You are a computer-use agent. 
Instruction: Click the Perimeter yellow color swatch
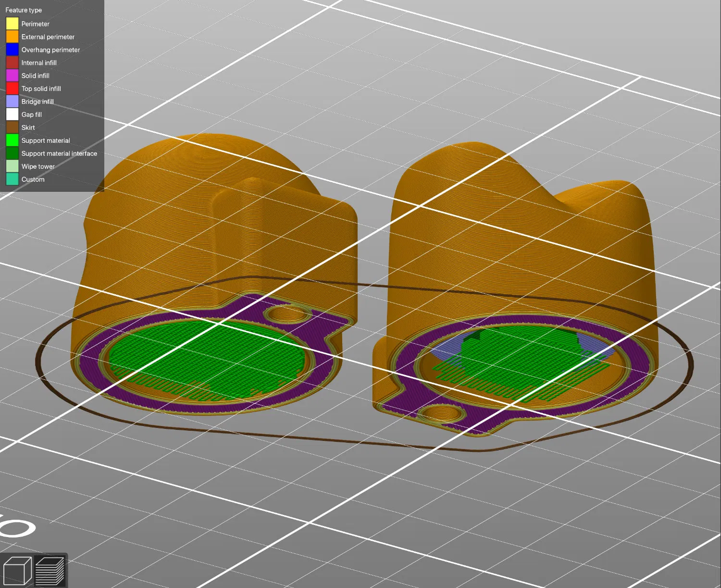[12, 24]
